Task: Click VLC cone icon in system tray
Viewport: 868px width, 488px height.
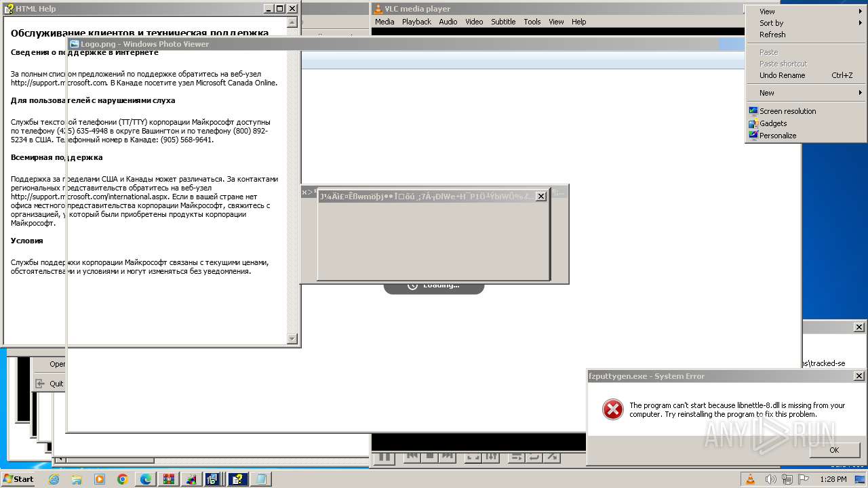Action: [750, 479]
